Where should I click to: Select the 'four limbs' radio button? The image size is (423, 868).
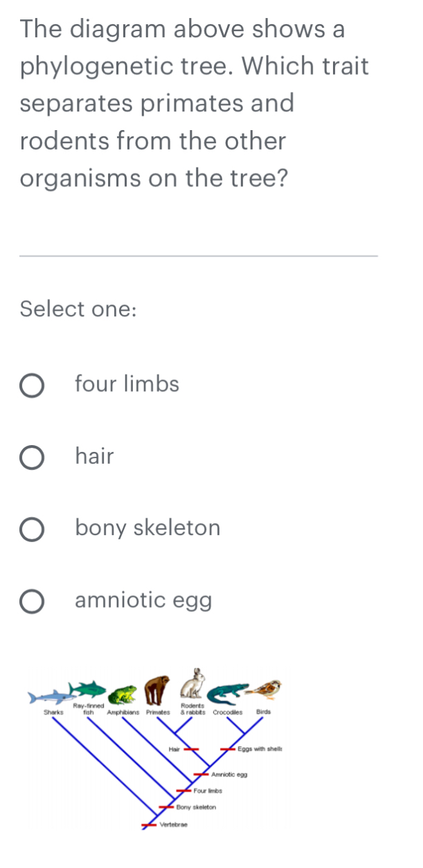(x=30, y=384)
